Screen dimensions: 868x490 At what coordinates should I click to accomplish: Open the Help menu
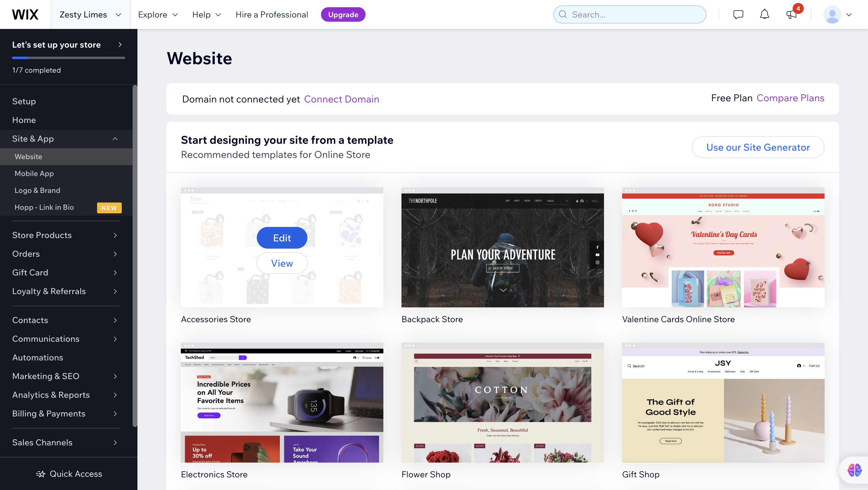pyautogui.click(x=206, y=14)
